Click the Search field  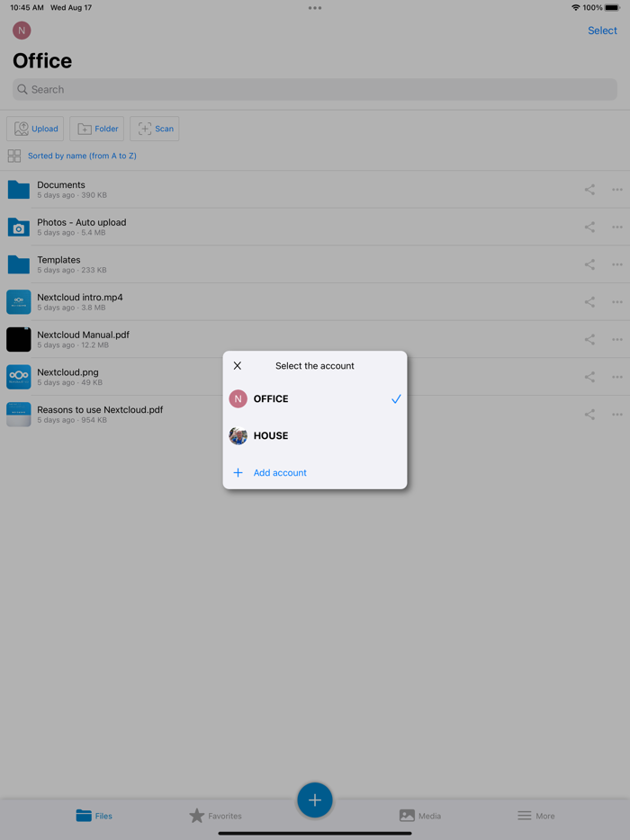[315, 89]
